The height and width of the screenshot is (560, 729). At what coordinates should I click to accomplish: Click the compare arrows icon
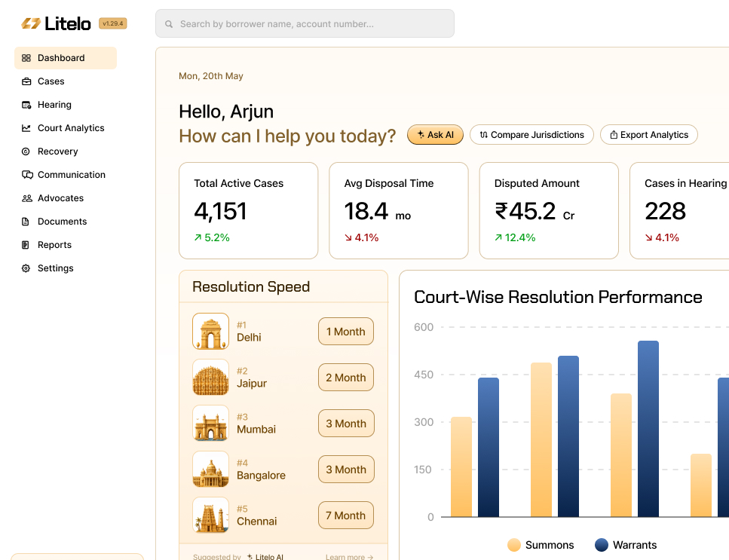tap(483, 135)
